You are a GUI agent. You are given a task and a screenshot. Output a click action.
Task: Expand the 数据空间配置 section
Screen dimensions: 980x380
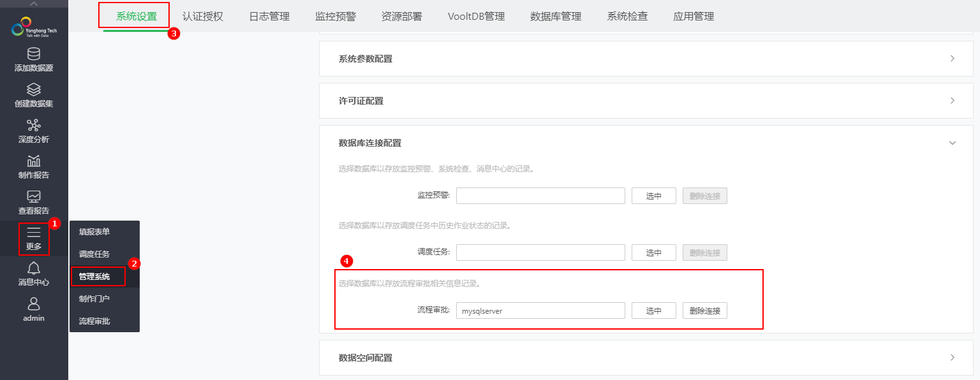tap(952, 358)
